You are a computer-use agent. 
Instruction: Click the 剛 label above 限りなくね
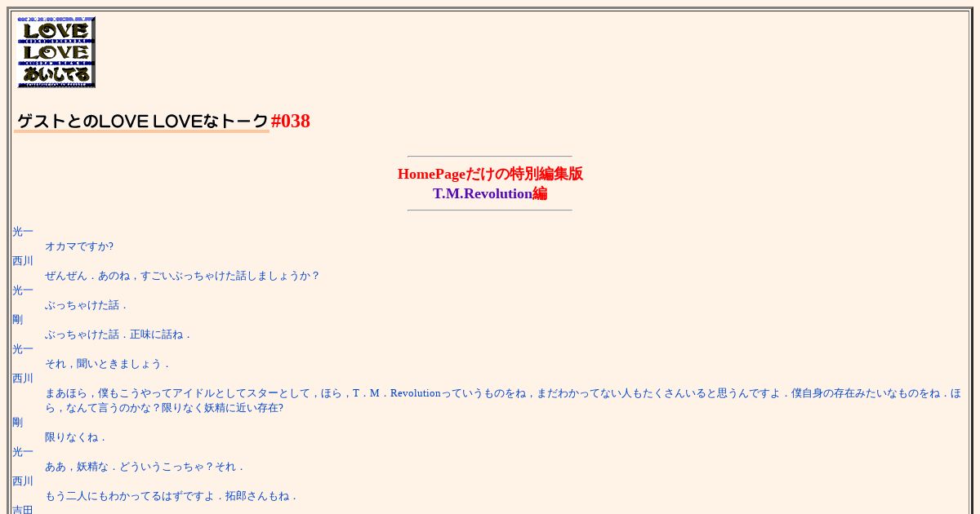click(18, 423)
